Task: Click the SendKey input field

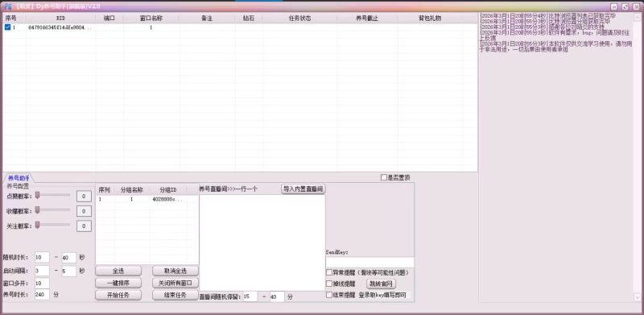Action: [x=369, y=262]
